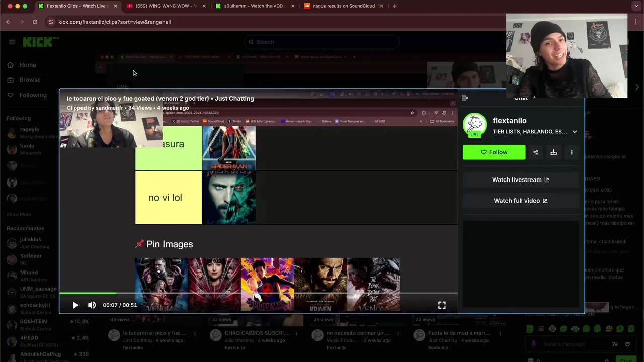This screenshot has width=644, height=362.
Task: Open the Watch full video link
Action: pyautogui.click(x=521, y=201)
